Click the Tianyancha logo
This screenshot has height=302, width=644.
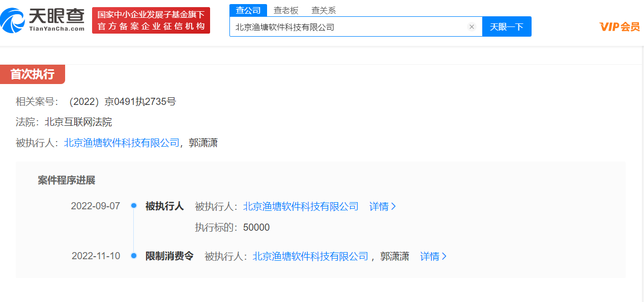coord(43,19)
